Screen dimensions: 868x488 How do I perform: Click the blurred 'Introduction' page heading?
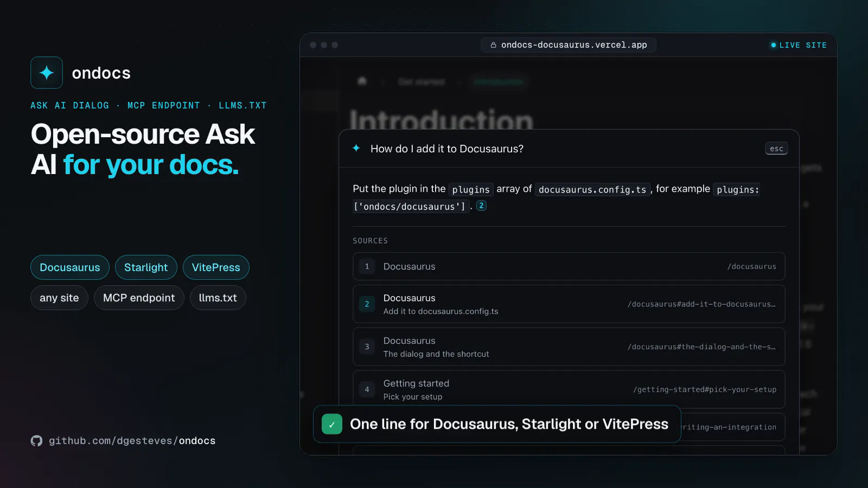pos(441,119)
